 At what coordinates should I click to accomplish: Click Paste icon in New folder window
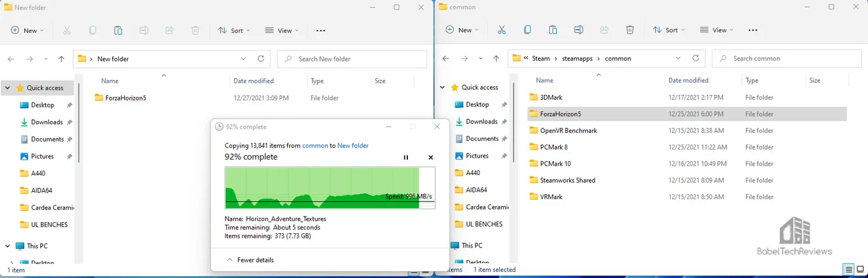click(x=118, y=30)
